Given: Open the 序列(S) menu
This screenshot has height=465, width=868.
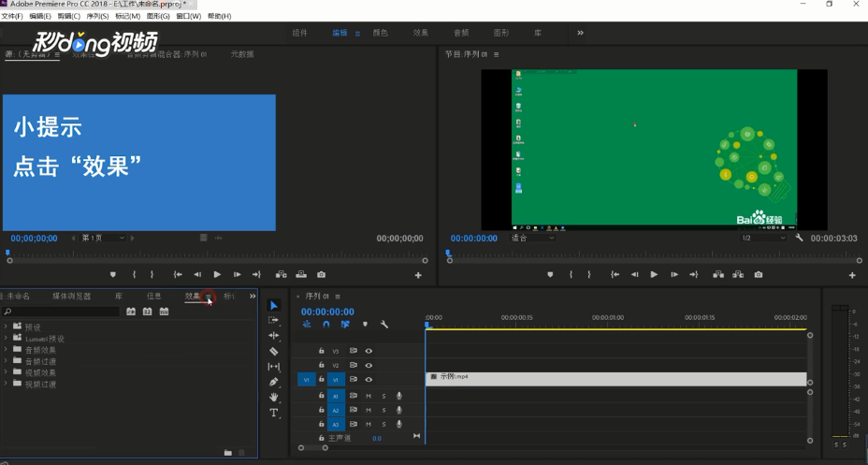Looking at the screenshot, I should 97,16.
